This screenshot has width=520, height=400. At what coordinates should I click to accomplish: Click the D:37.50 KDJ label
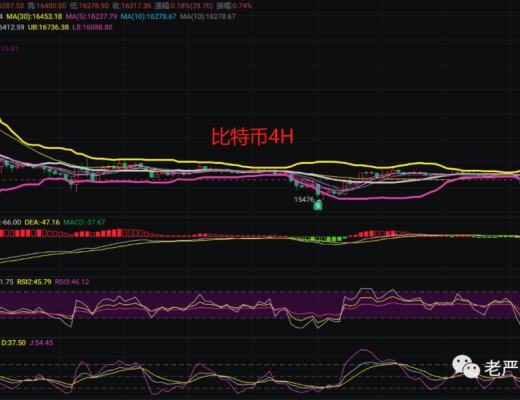coord(13,343)
